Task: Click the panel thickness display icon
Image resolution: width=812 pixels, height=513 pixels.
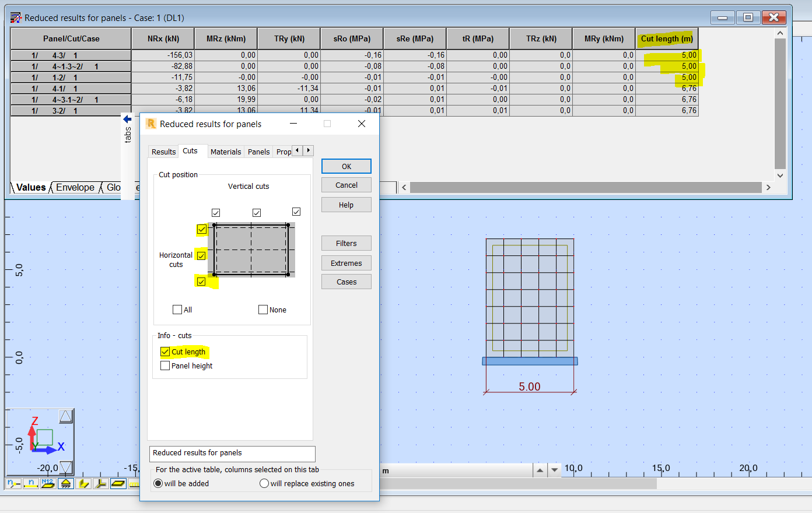Action: click(83, 483)
